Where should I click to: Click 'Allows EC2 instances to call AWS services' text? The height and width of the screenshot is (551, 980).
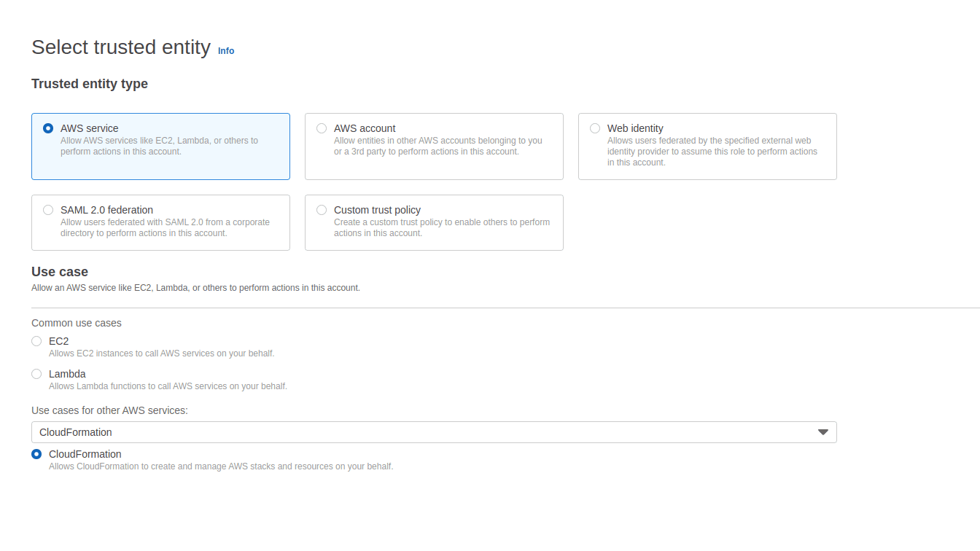point(162,353)
